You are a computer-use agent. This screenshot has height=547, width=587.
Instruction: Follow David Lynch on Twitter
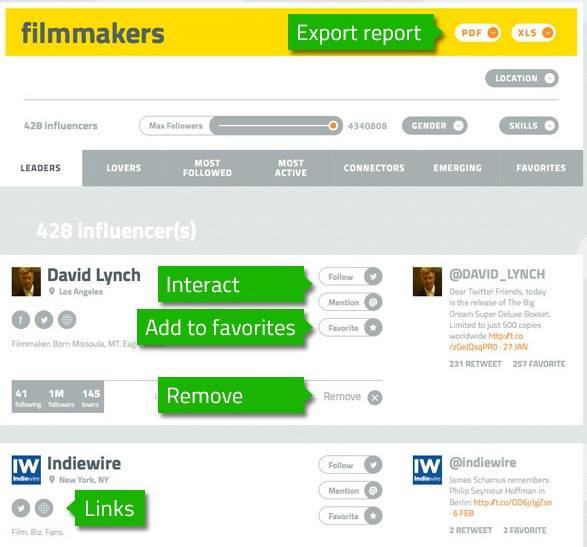[350, 277]
